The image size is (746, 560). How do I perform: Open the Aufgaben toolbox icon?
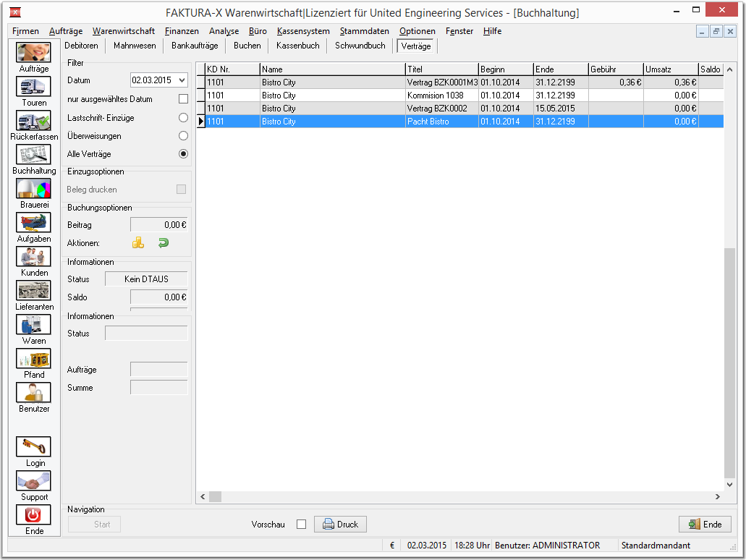click(x=33, y=223)
